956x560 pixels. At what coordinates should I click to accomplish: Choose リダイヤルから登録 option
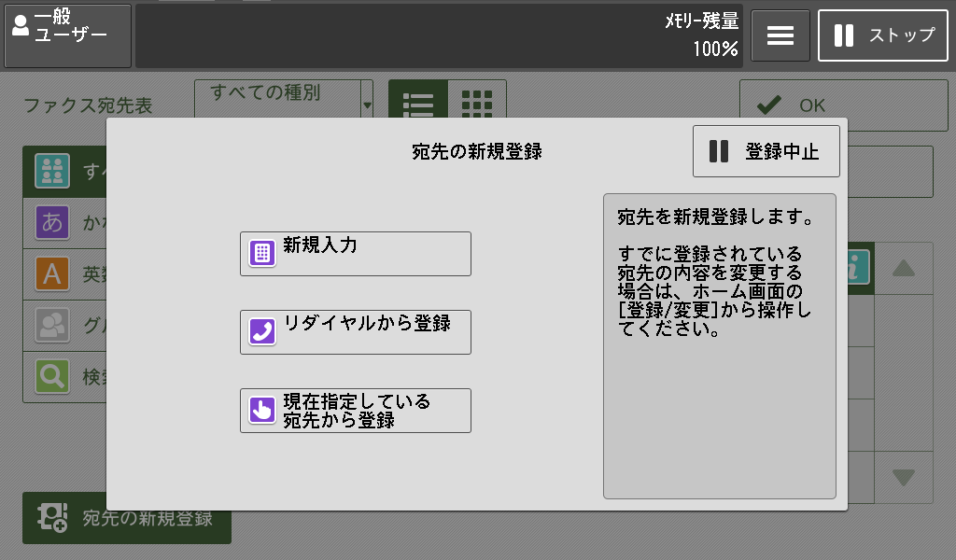[356, 332]
